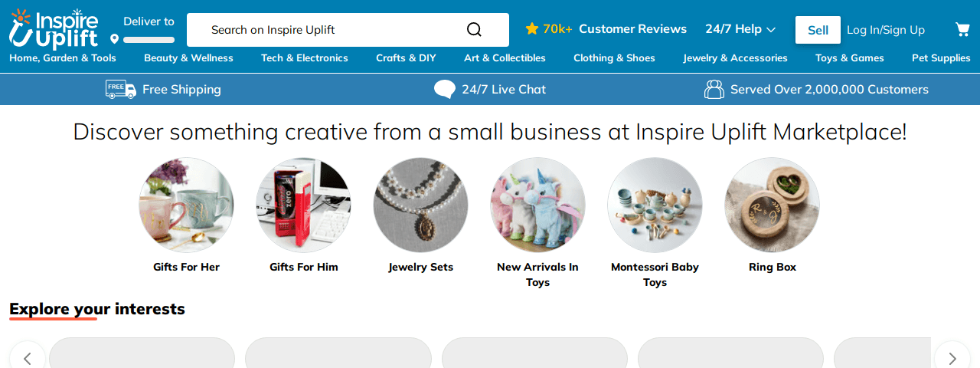This screenshot has width=980, height=368.
Task: Click the delivery location pin icon
Action: [115, 39]
